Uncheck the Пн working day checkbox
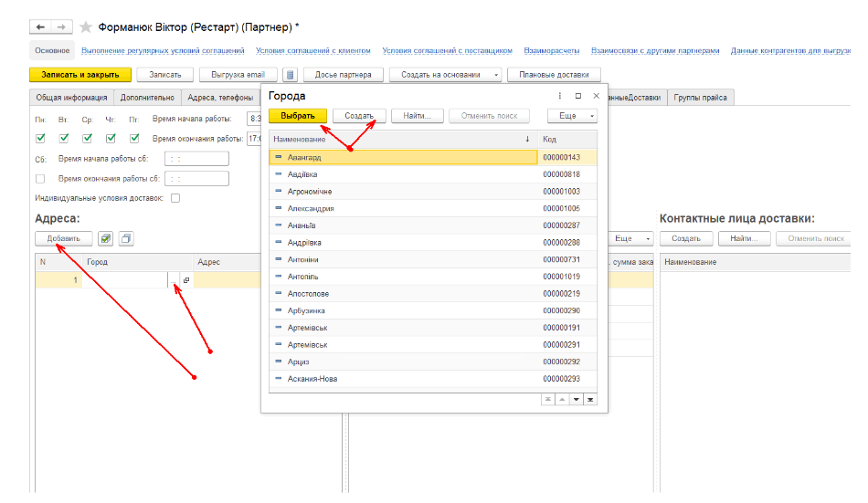Viewport: 868px width, 503px height. pos(40,139)
